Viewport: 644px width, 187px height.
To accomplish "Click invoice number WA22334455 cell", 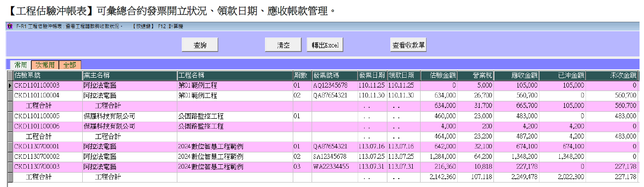I will (x=334, y=167).
